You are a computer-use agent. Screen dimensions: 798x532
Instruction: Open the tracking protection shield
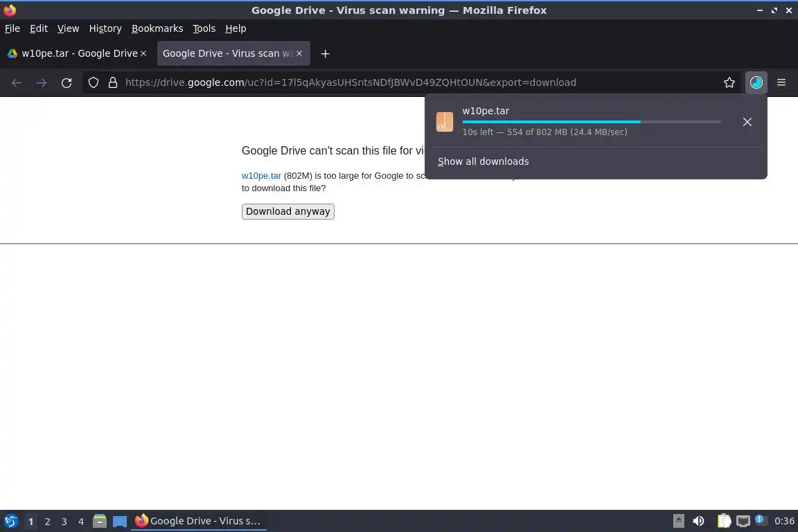[x=93, y=82]
